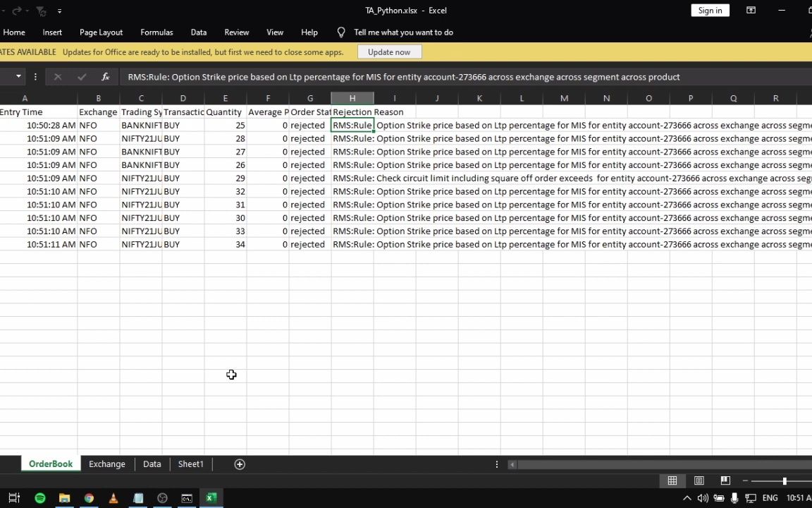Switch to Page Break Preview view icon

click(725, 480)
